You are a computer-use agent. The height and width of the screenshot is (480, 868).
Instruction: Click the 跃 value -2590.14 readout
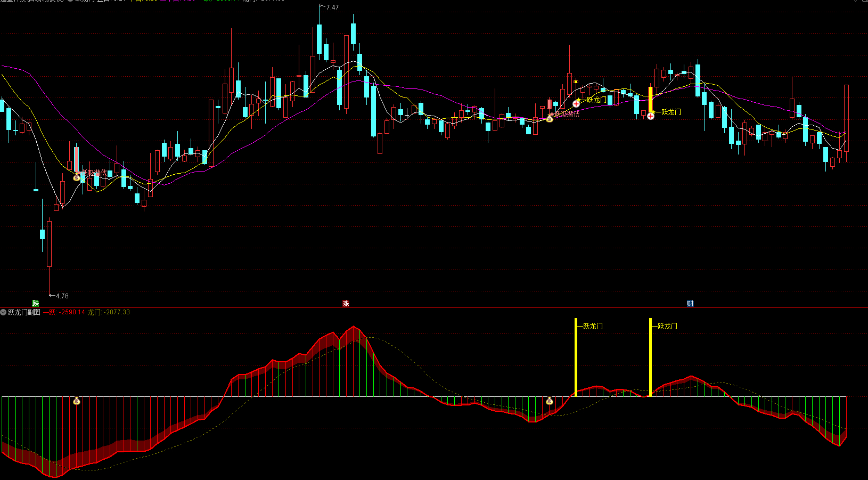[x=64, y=312]
